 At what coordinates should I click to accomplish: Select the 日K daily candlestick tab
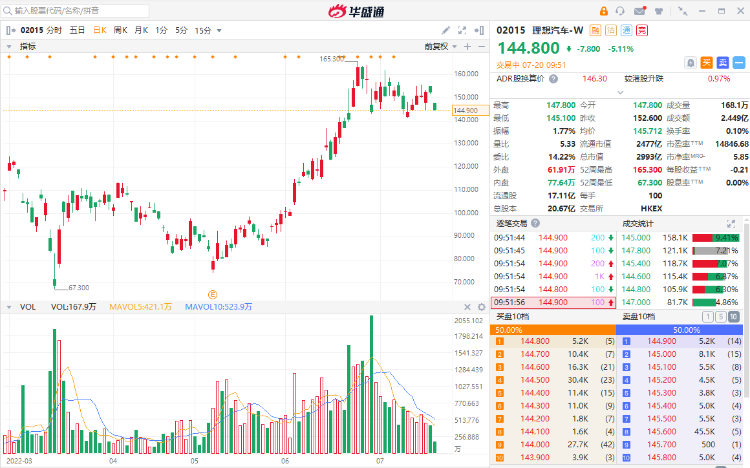(99, 30)
